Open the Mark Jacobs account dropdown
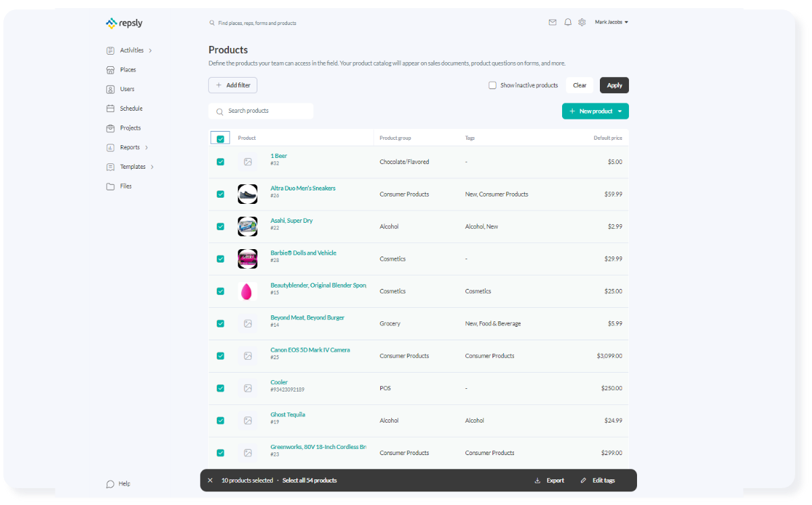This screenshot has width=812, height=505. 611,22
